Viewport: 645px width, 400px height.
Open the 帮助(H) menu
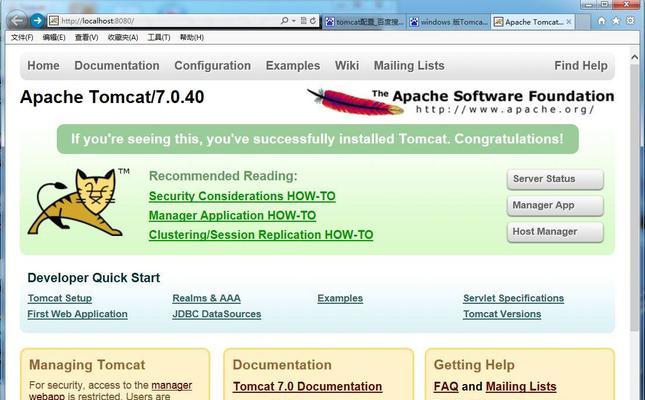pyautogui.click(x=192, y=37)
